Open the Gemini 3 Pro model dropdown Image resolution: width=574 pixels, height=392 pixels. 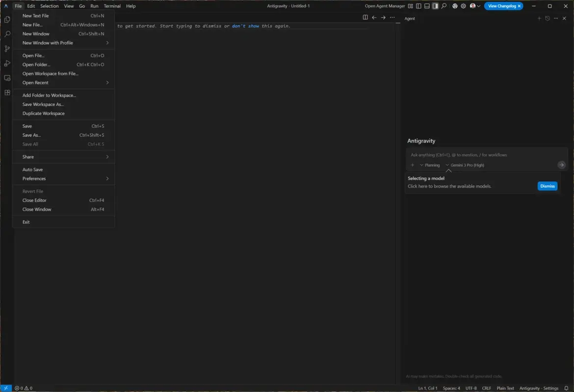click(465, 165)
